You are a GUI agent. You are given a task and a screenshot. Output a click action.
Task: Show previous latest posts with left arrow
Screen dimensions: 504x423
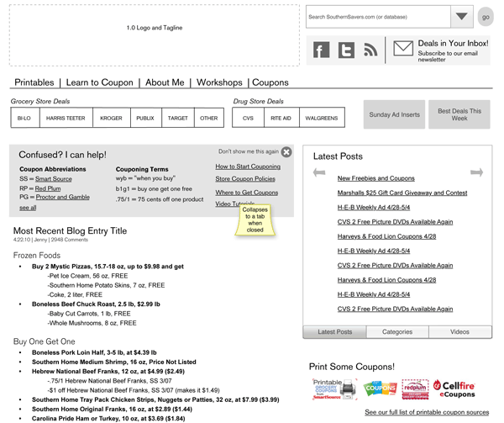point(319,172)
